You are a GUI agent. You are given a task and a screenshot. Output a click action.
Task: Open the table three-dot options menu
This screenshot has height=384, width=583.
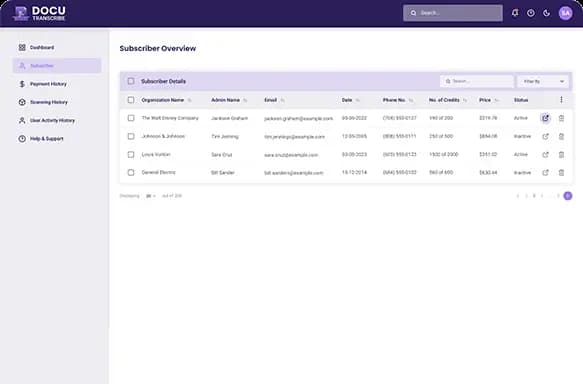click(561, 100)
